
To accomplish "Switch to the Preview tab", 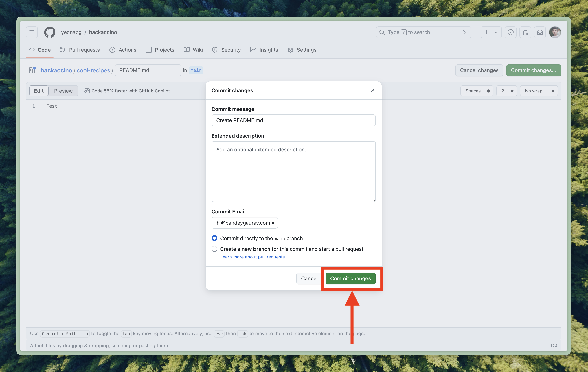I will [63, 90].
